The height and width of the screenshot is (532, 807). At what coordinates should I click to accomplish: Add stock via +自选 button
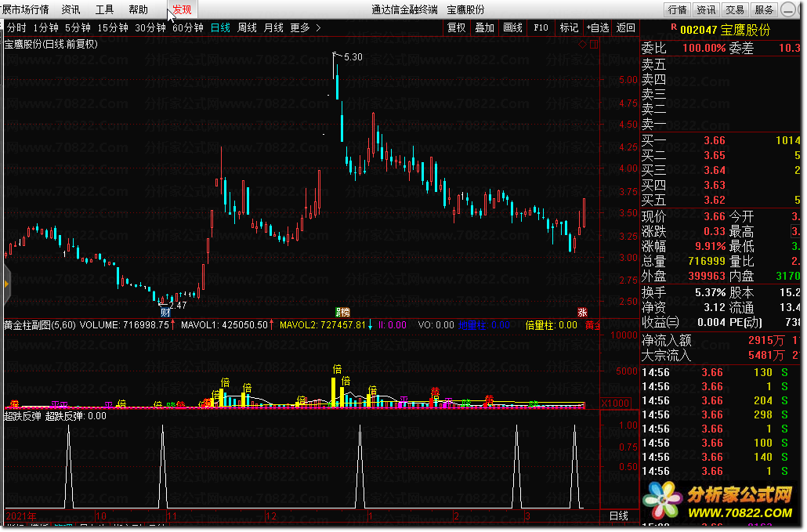[x=598, y=27]
